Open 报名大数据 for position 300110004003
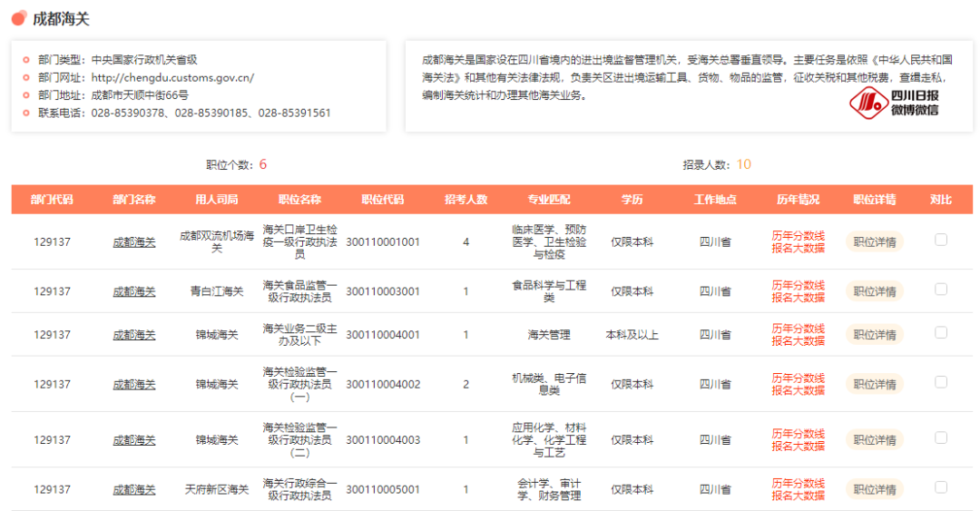This screenshot has height=511, width=980. 798,447
